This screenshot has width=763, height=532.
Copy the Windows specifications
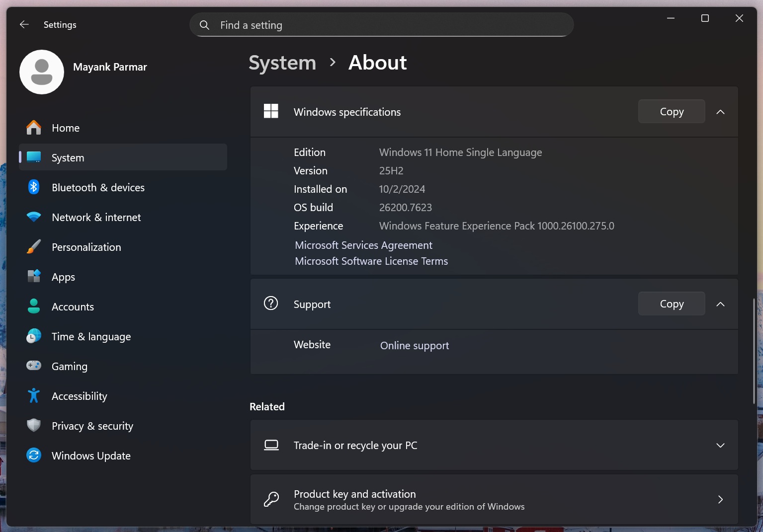pyautogui.click(x=672, y=111)
